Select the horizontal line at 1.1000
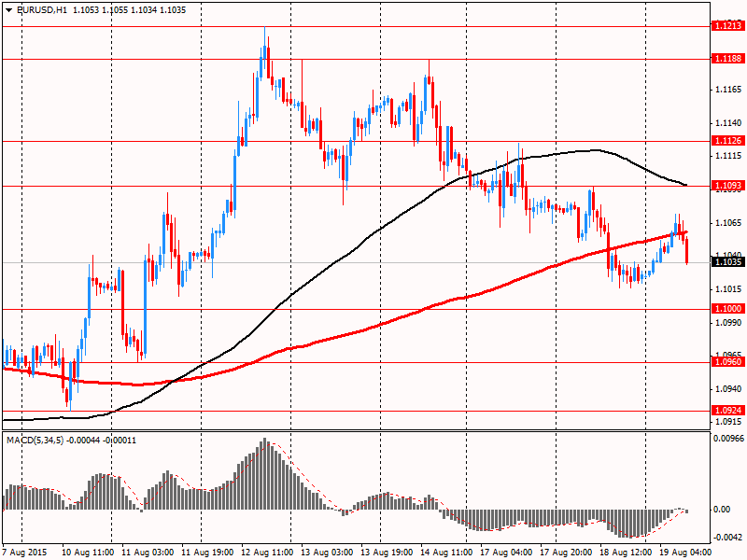The height and width of the screenshot is (560, 747). [x=356, y=309]
